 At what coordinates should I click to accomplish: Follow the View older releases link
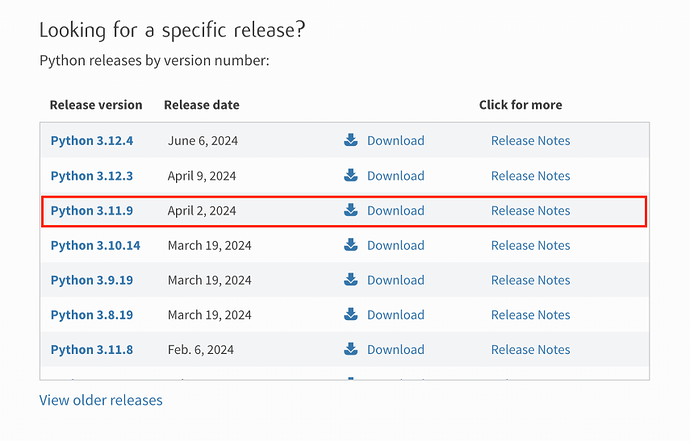(101, 400)
